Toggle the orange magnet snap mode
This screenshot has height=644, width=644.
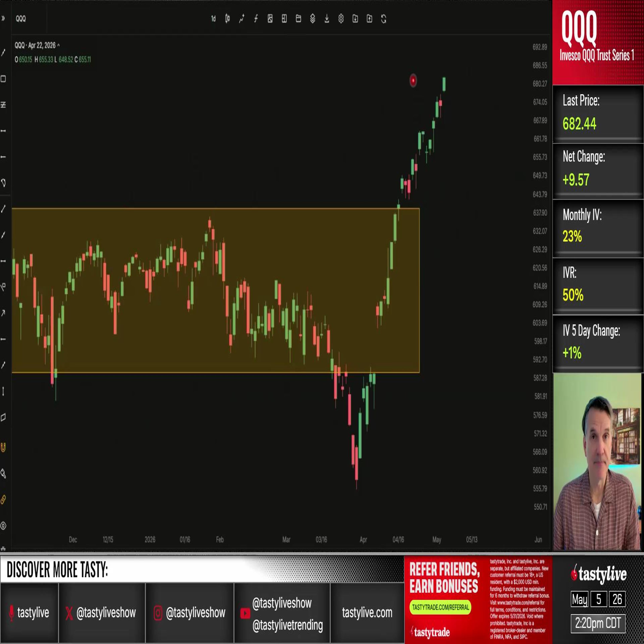(3, 447)
